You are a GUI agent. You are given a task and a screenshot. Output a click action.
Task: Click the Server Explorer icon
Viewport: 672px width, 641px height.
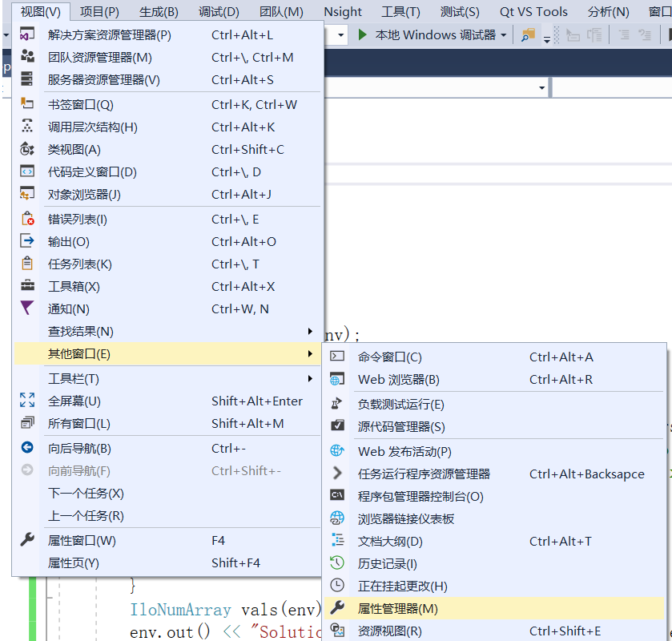27,79
